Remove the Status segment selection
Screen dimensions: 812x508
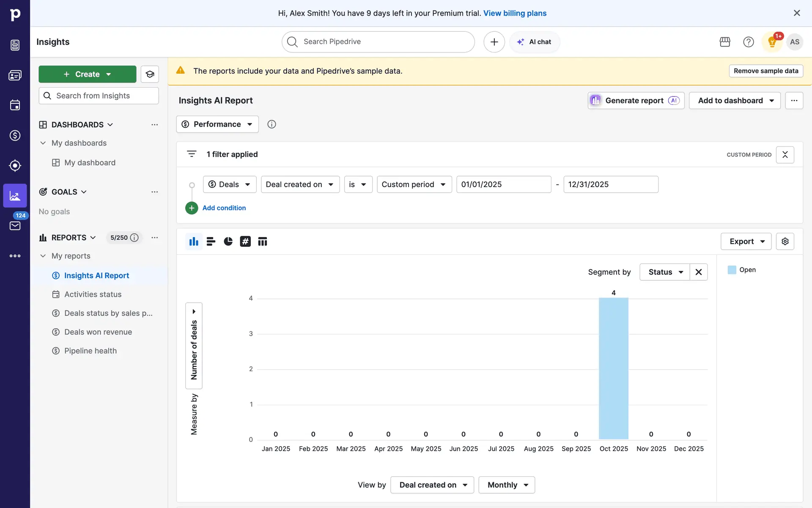698,272
